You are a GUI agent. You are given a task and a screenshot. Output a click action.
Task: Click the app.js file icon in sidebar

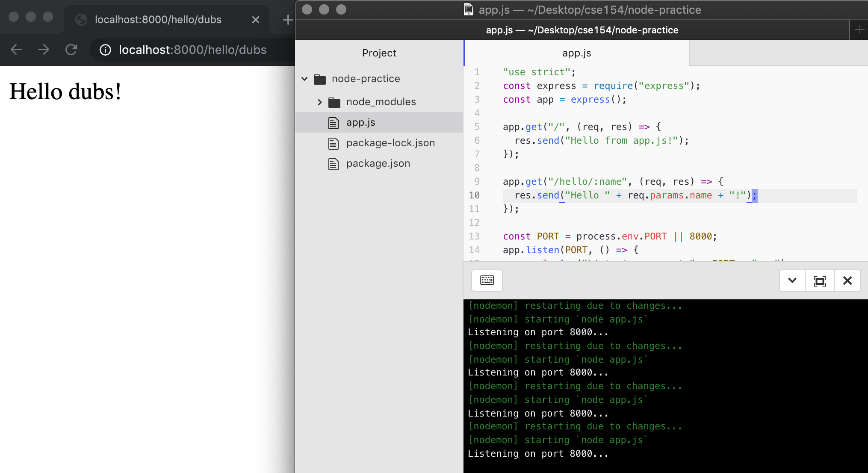334,122
